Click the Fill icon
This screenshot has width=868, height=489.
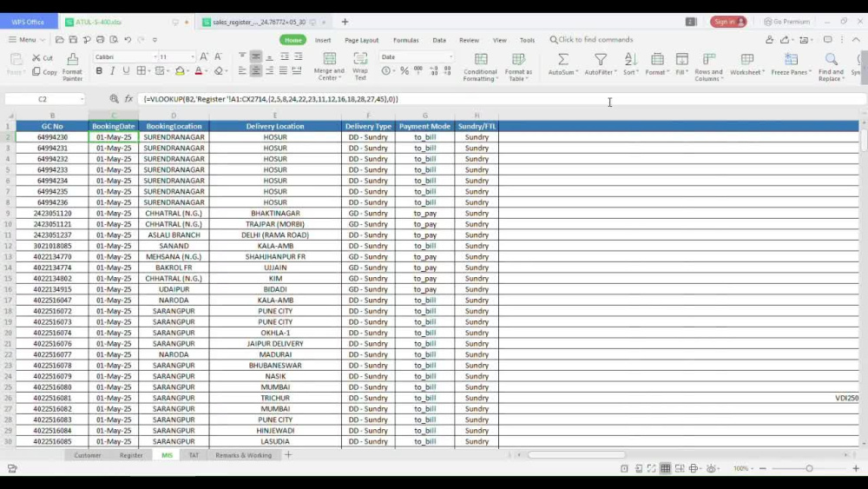click(x=682, y=59)
